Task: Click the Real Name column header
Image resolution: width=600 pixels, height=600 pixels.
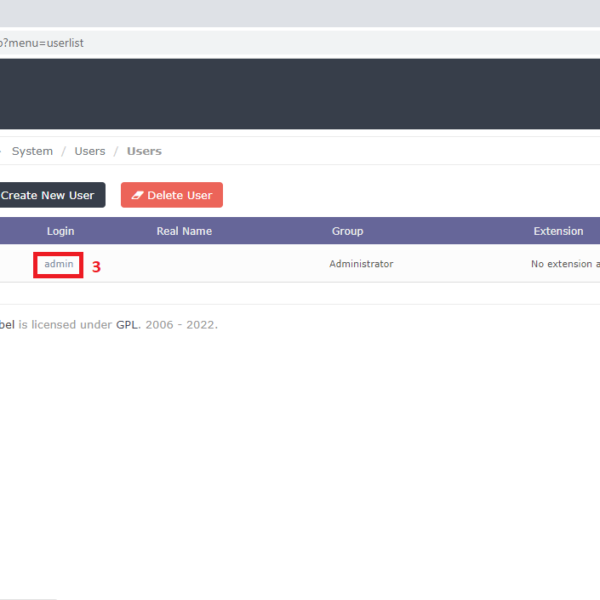Action: click(x=184, y=231)
